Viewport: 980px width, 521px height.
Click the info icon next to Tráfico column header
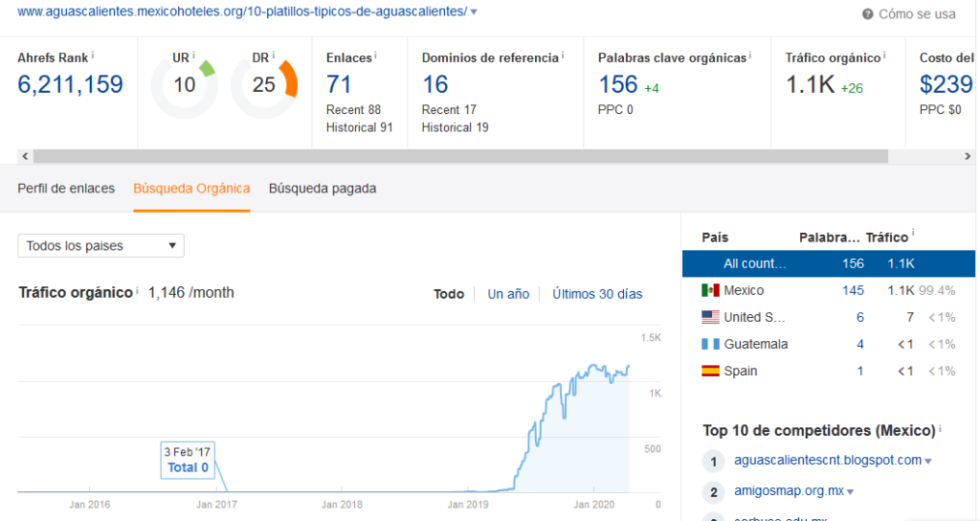coord(913,234)
